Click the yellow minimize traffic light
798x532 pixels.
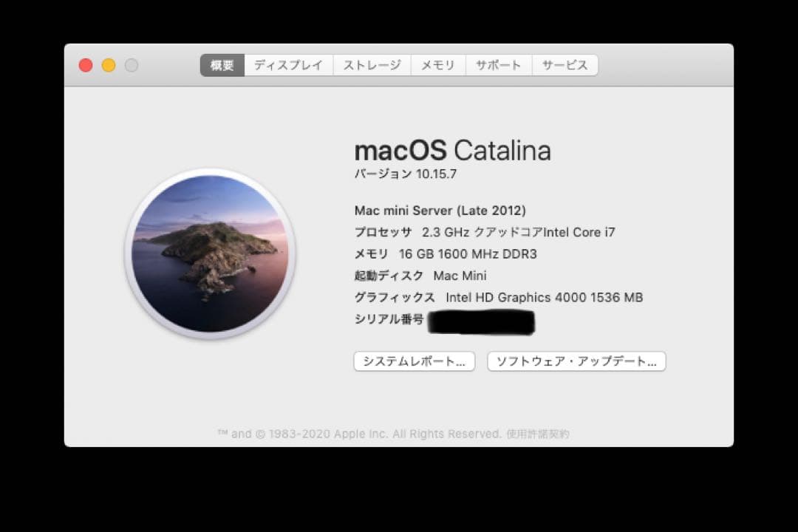tap(108, 65)
